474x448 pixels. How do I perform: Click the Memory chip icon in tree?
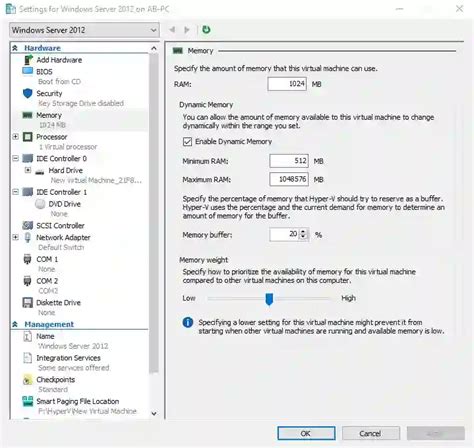point(27,115)
